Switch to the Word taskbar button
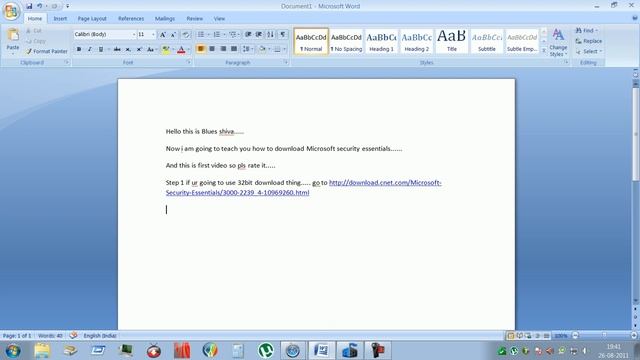 (321, 351)
